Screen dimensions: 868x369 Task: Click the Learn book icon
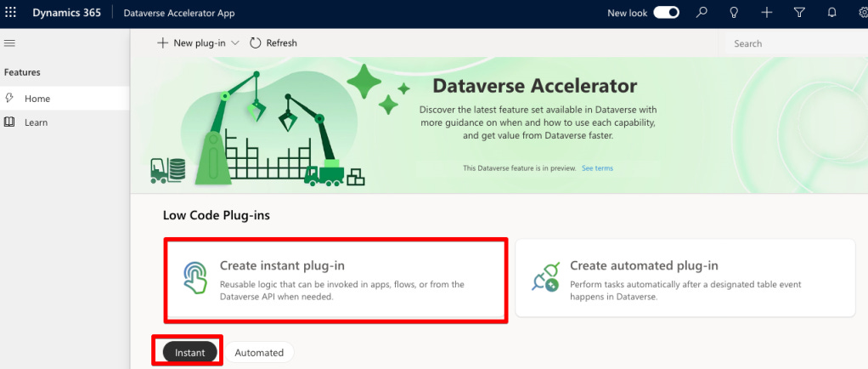click(8, 122)
